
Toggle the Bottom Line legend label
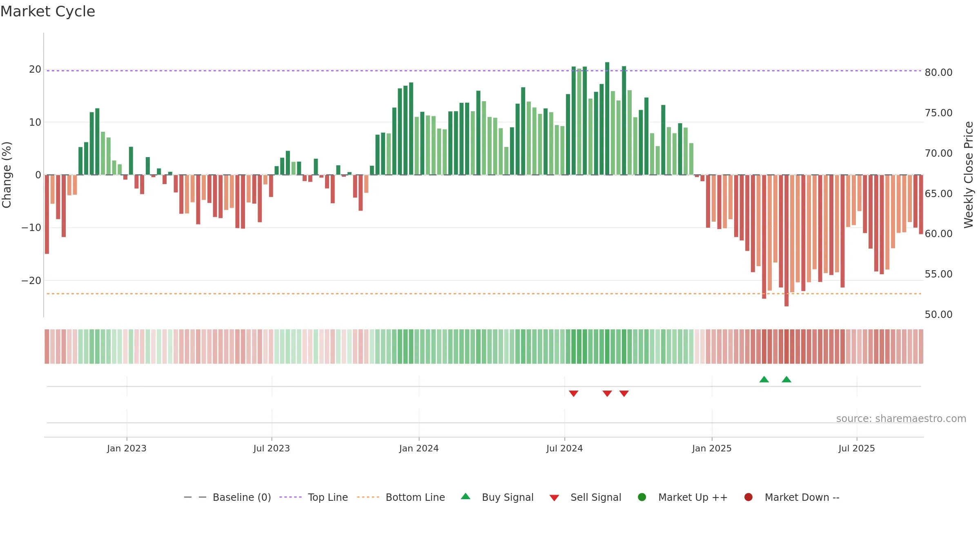[415, 498]
